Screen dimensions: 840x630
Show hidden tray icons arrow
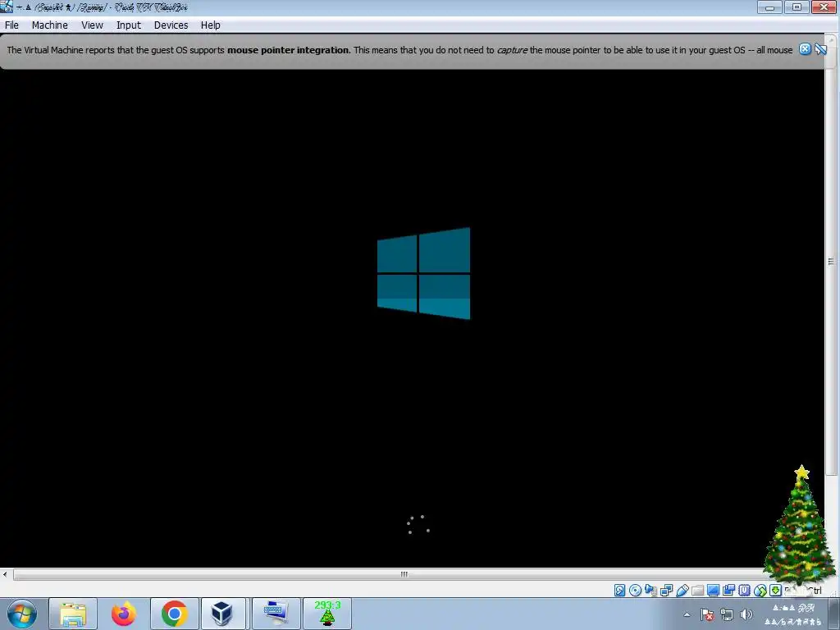point(687,614)
